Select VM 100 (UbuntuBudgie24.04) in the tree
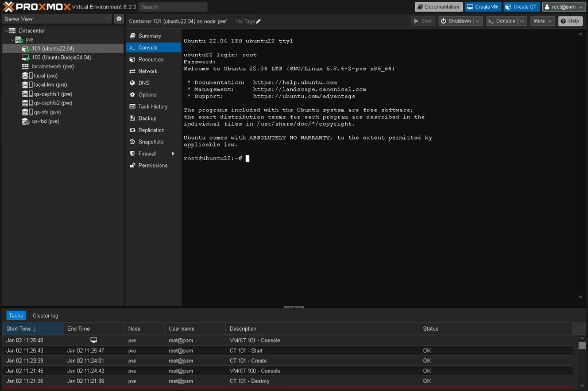 (x=61, y=57)
